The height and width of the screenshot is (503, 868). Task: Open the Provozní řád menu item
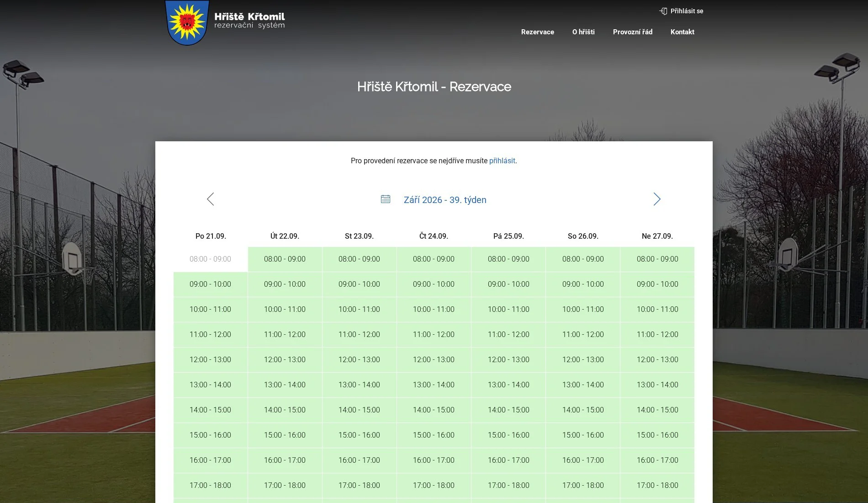coord(633,32)
